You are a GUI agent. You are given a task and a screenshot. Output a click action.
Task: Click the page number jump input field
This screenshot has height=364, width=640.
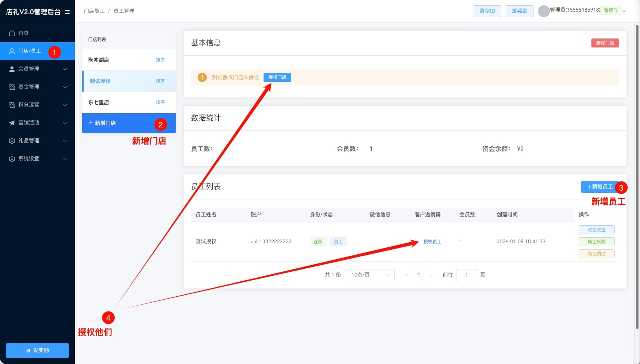point(466,275)
